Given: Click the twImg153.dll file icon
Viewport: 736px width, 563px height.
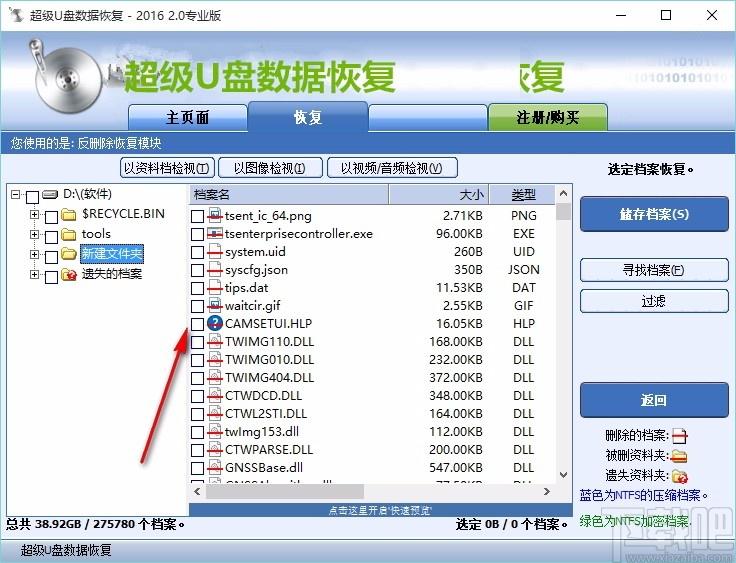Looking at the screenshot, I should (215, 432).
